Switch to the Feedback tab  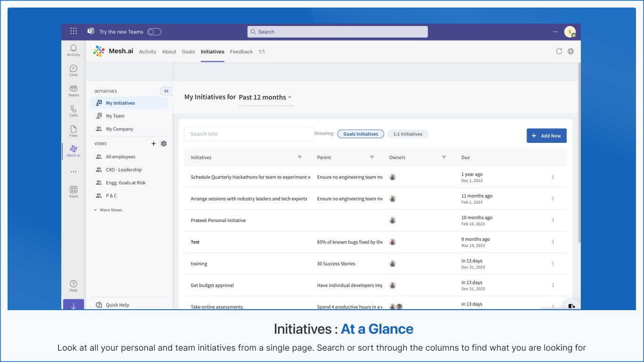pos(241,52)
